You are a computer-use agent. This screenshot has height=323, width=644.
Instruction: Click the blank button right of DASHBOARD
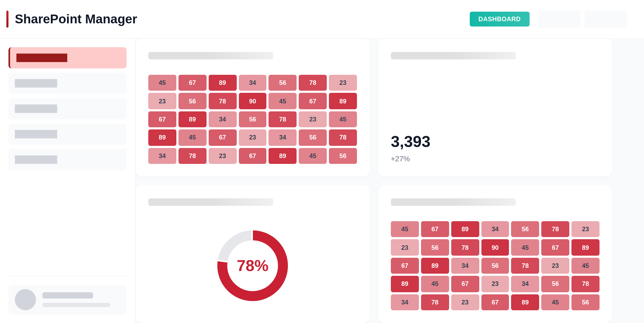click(559, 19)
